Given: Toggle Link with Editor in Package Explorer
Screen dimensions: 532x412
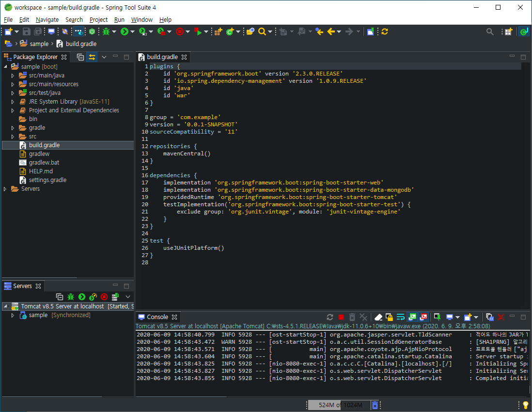Looking at the screenshot, I should [92, 57].
